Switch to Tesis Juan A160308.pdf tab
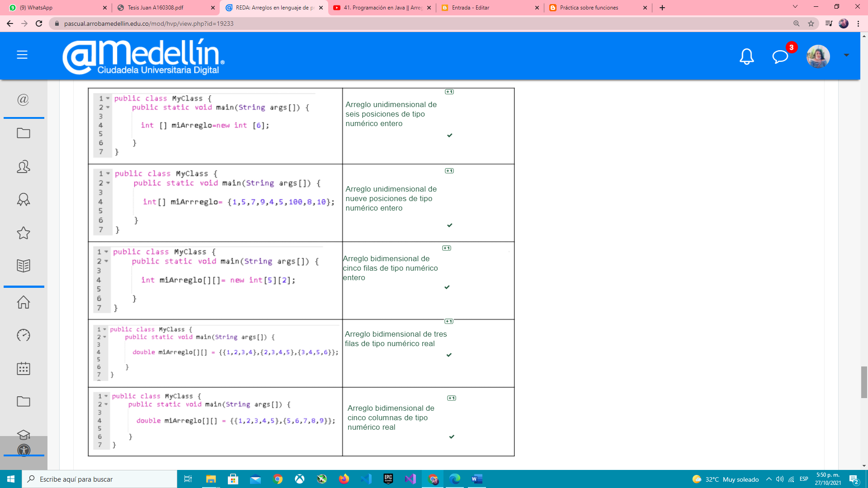The height and width of the screenshot is (488, 868). 156,8
